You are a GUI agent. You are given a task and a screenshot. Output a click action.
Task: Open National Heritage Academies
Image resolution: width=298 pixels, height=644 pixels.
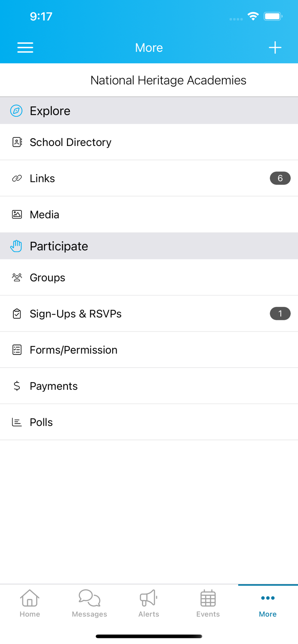coord(168,80)
